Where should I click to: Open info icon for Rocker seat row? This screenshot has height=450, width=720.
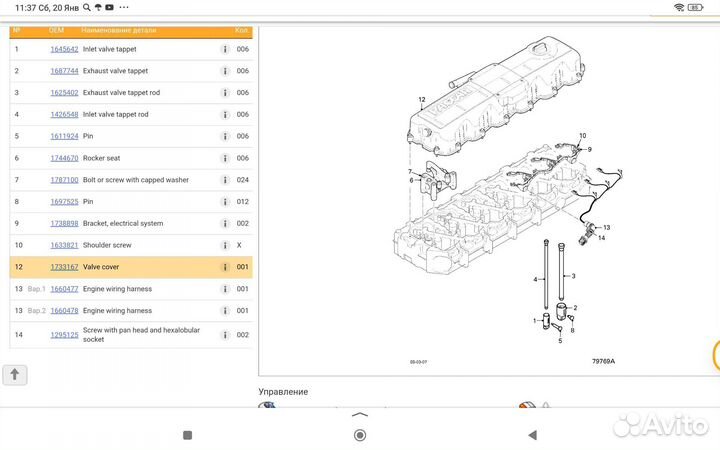pyautogui.click(x=225, y=158)
